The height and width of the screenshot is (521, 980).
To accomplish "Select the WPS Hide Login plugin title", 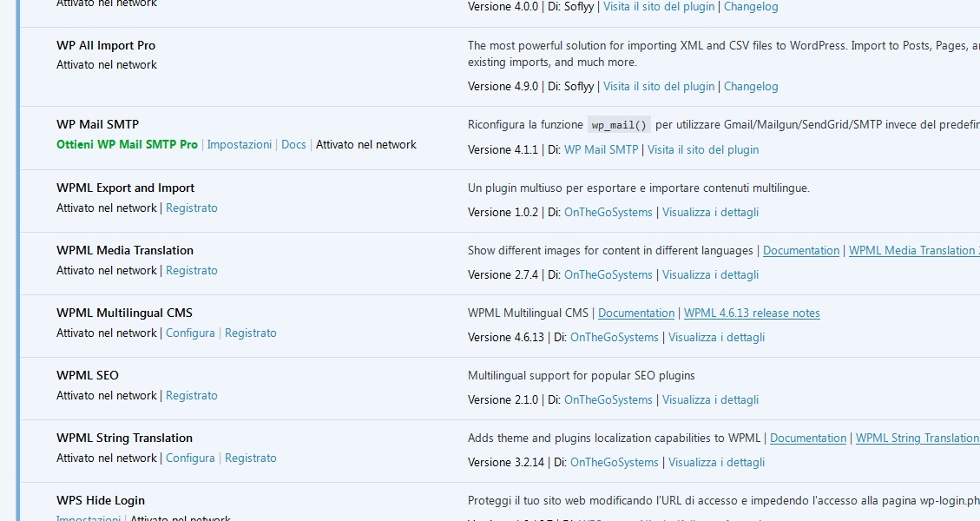I will [101, 500].
